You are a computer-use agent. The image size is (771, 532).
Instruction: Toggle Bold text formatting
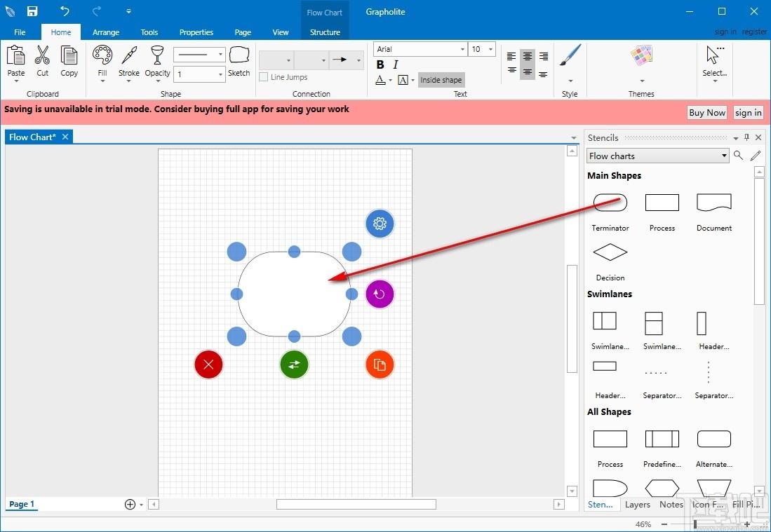point(380,64)
